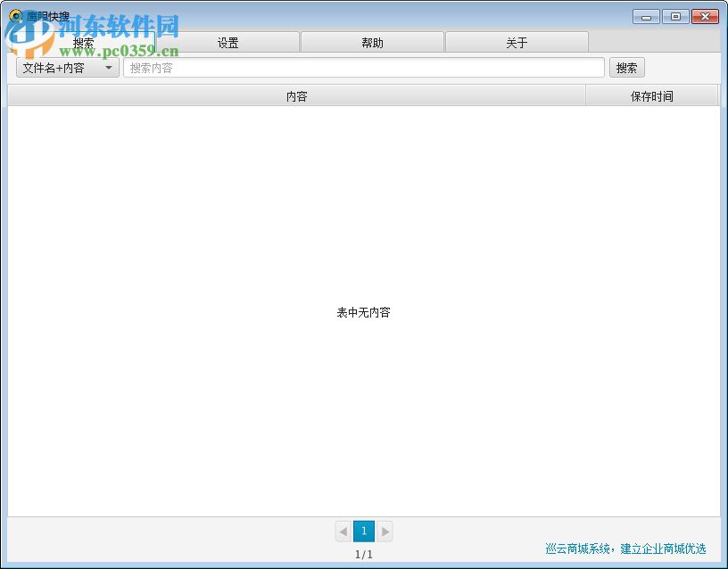The image size is (728, 569).
Task: Click the minimize icon in title bar
Action: click(645, 15)
